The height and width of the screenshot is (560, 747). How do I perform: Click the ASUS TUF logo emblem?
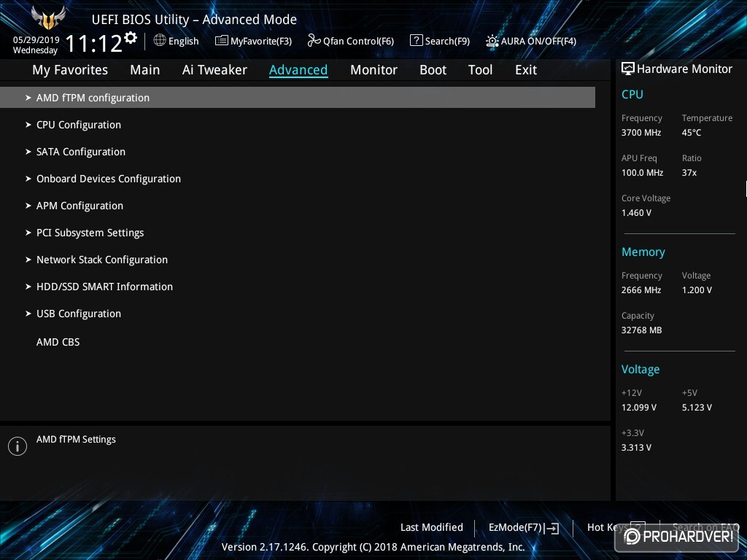tap(48, 18)
